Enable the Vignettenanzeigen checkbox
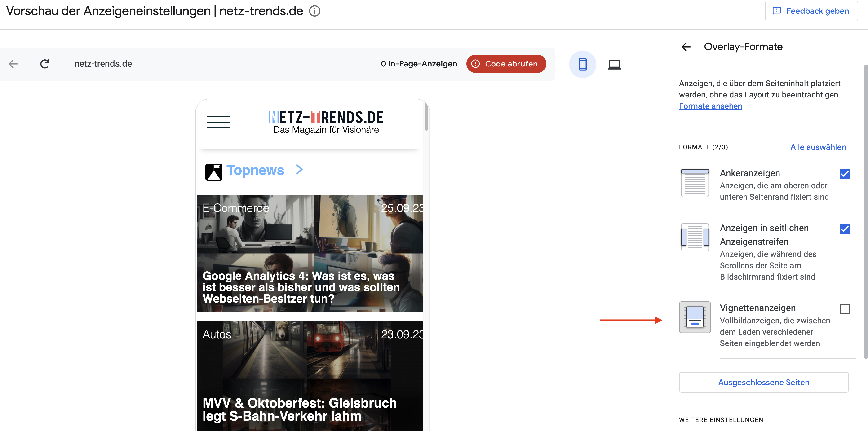Screen dimensions: 868x431 pyautogui.click(x=845, y=309)
